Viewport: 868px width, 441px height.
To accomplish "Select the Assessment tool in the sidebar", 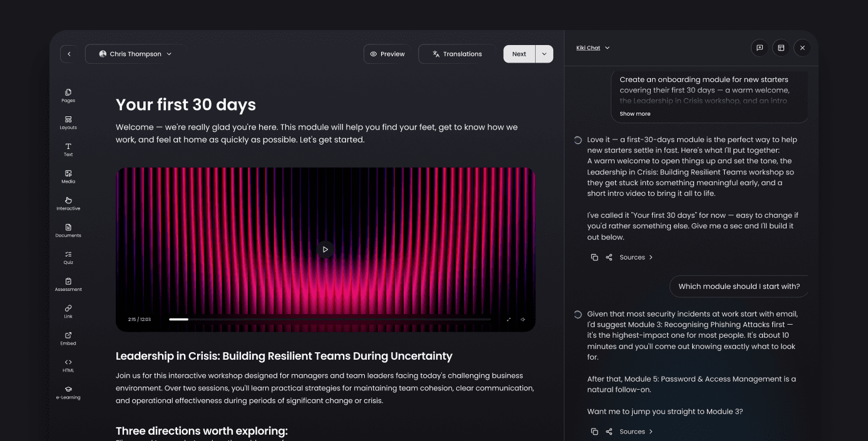I will 68,284.
